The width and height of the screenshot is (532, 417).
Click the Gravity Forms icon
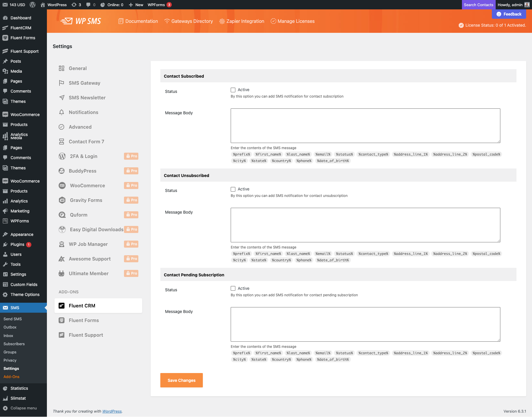click(x=62, y=200)
